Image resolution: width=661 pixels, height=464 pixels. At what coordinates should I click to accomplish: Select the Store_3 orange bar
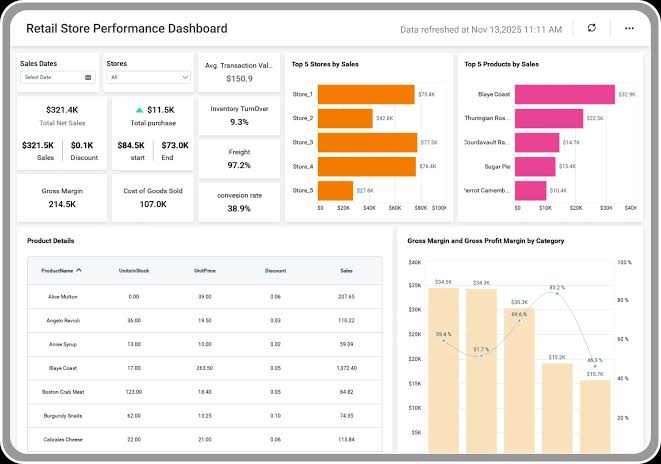tap(367, 142)
